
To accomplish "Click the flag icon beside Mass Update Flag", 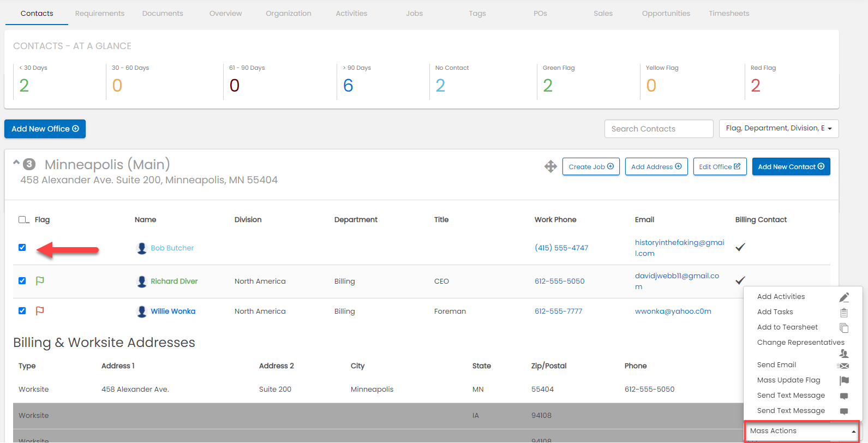I will (845, 380).
